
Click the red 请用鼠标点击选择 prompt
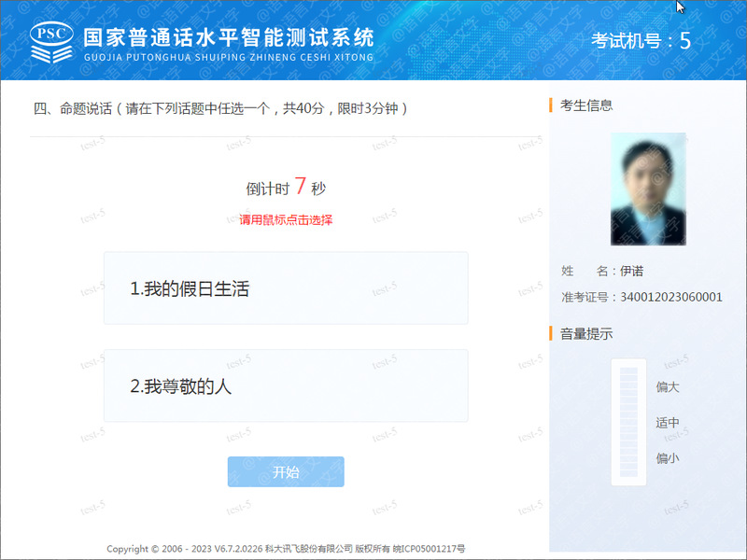pos(286,220)
